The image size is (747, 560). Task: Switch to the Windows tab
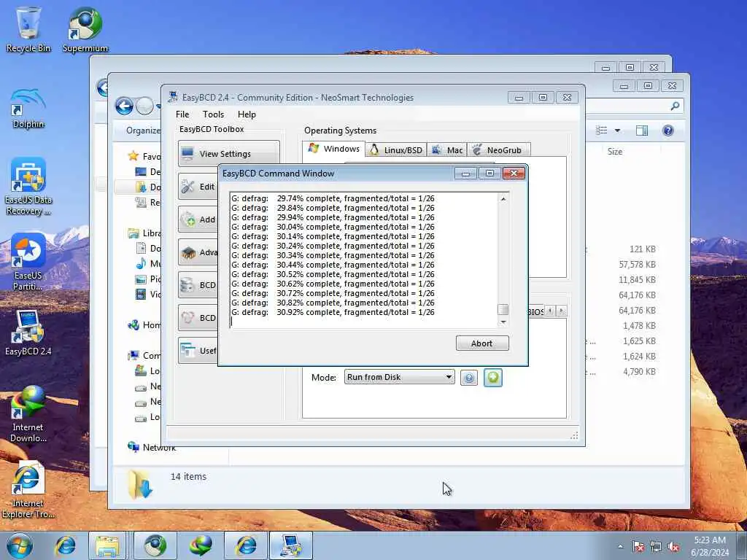pyautogui.click(x=333, y=149)
